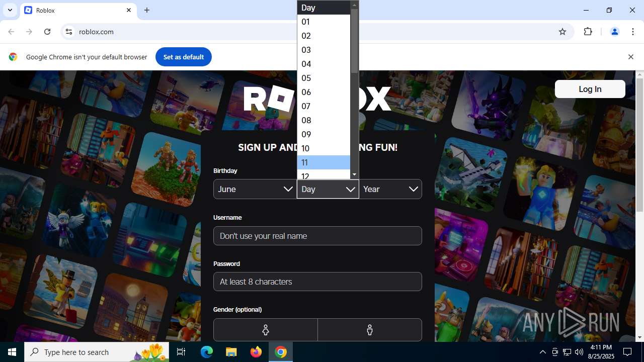This screenshot has width=644, height=362.
Task: Click the tray meet-now camera icon
Action: coord(555,352)
